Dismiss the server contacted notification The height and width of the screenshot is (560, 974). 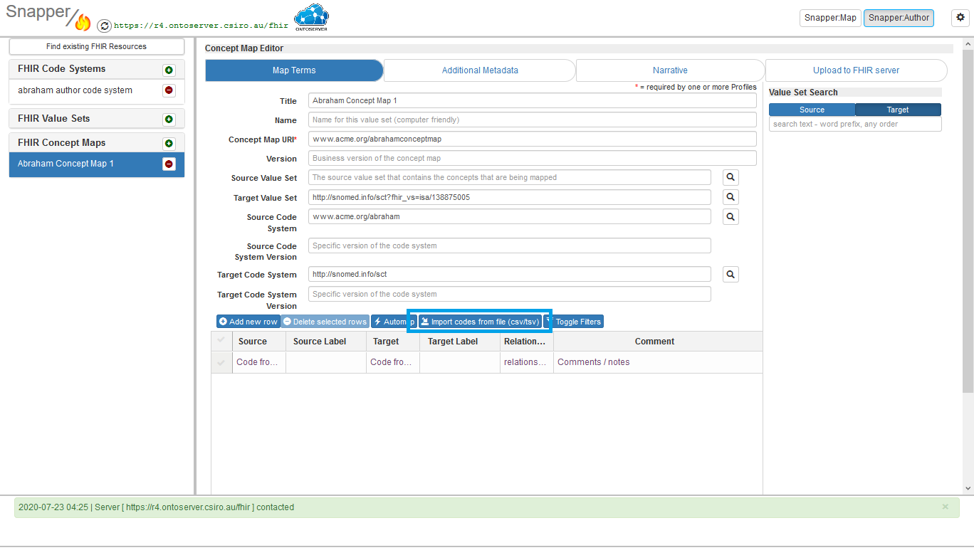point(946,507)
